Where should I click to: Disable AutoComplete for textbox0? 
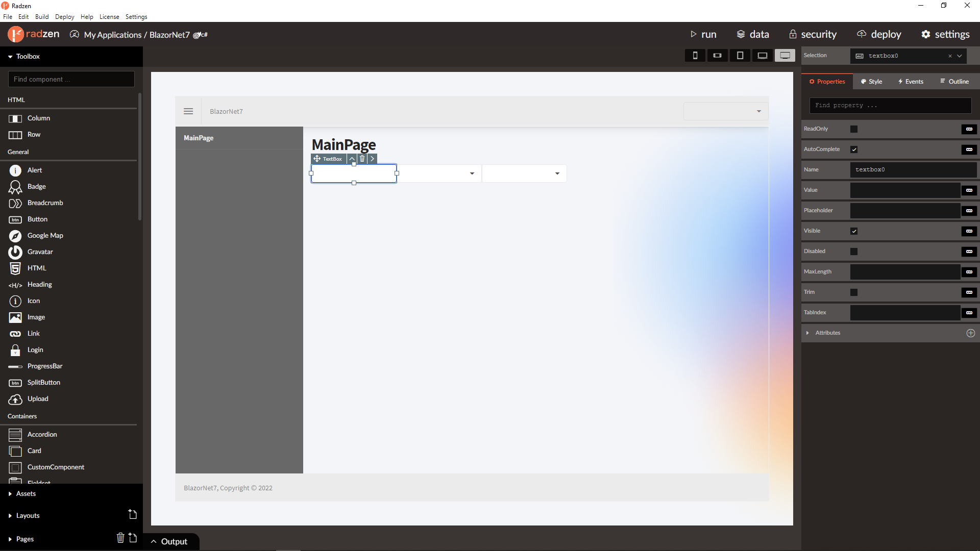(x=855, y=149)
